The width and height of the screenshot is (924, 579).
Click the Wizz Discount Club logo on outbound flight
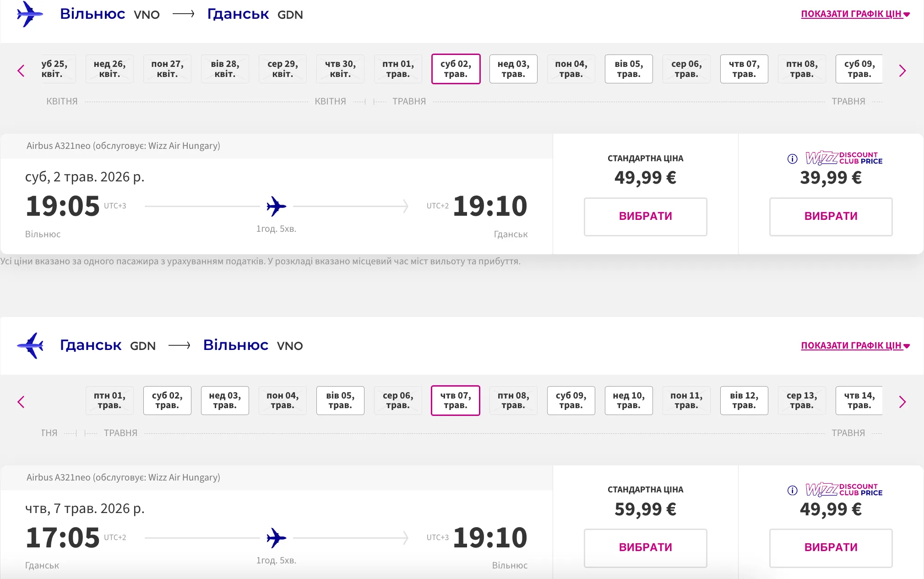click(843, 158)
